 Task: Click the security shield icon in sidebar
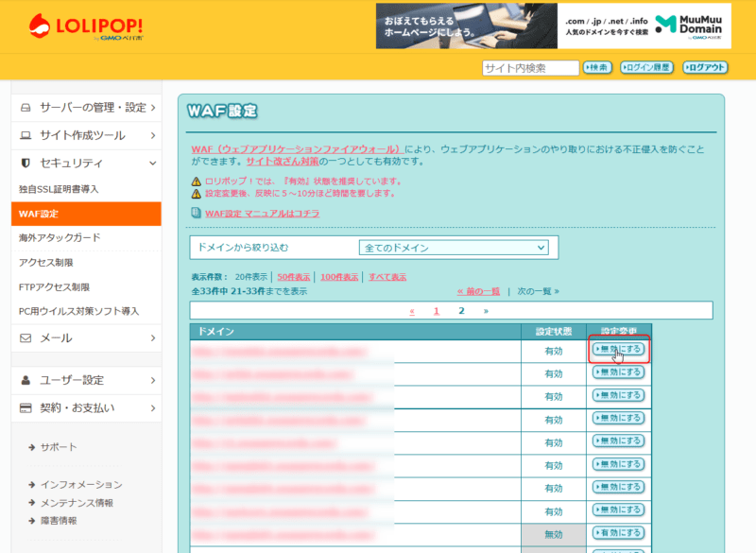[26, 163]
